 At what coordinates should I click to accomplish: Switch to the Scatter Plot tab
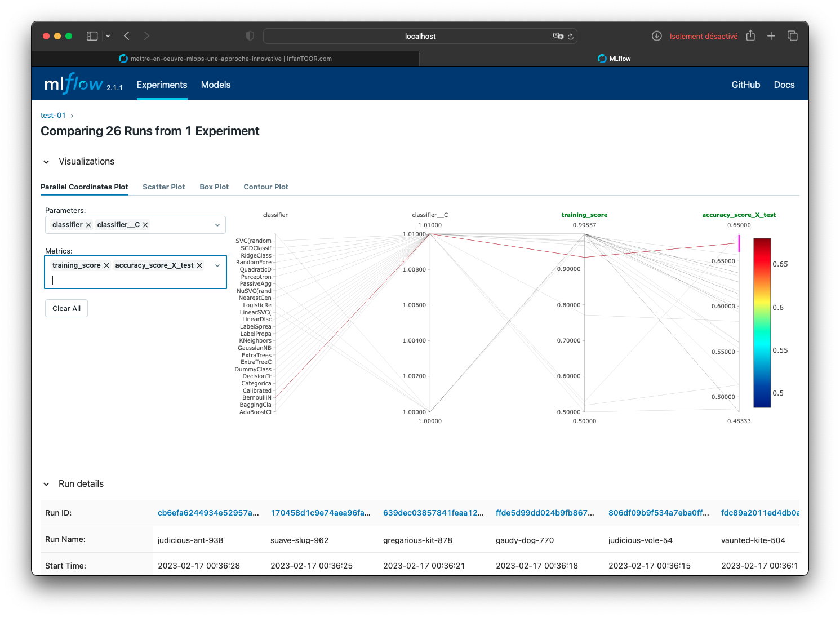click(x=163, y=187)
